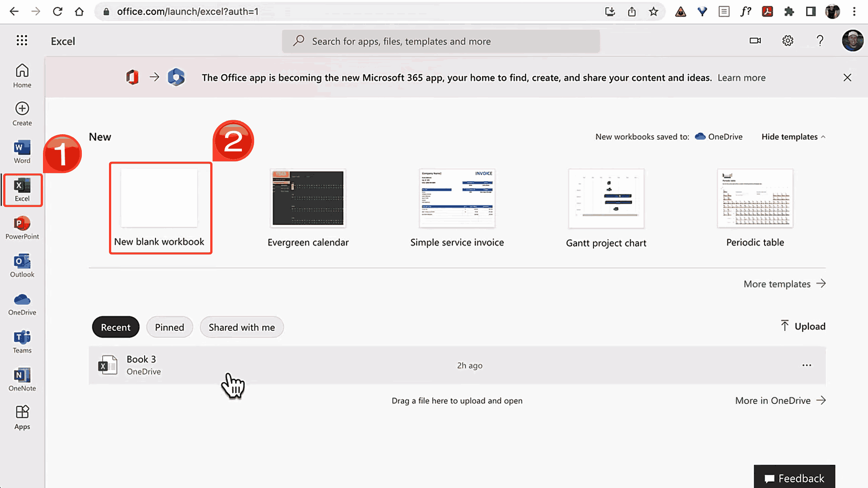Viewport: 868px width, 488px height.
Task: Click the install app icon in the address bar
Action: 610,12
